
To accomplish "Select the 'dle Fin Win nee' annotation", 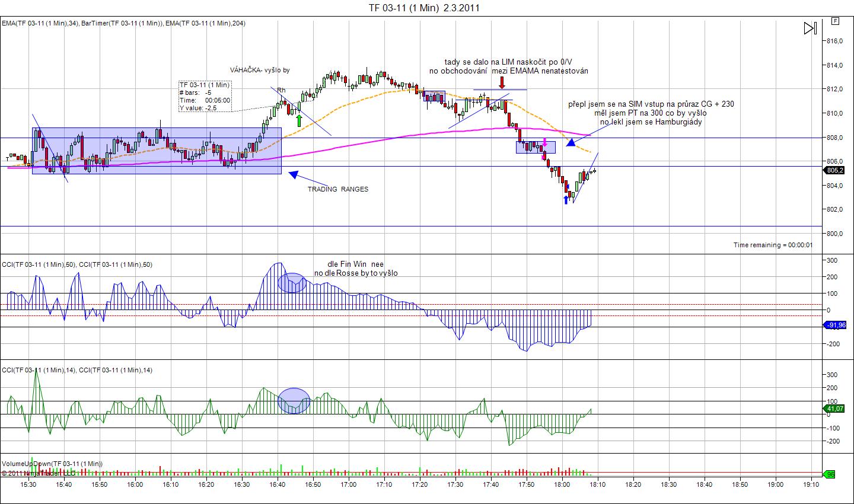I will coord(356,269).
